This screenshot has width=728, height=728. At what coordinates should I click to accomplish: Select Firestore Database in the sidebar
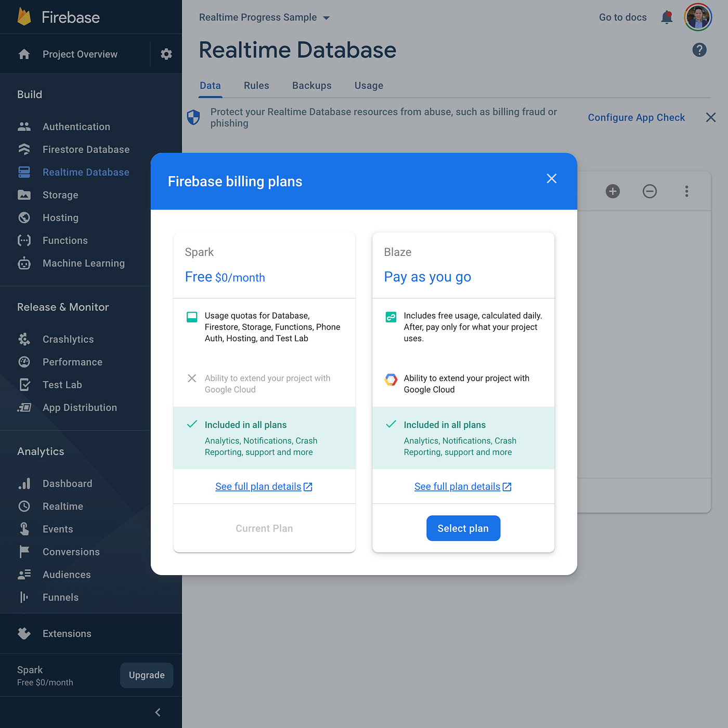[x=86, y=149]
